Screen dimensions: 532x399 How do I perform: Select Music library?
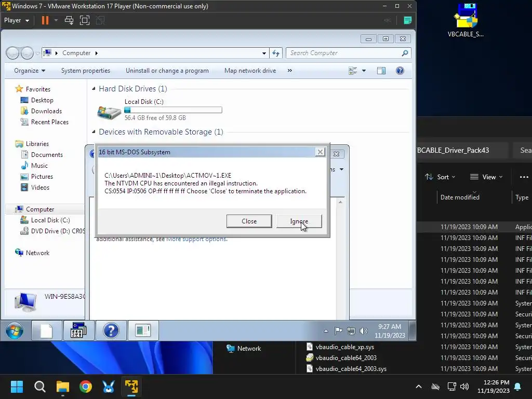[39, 166]
